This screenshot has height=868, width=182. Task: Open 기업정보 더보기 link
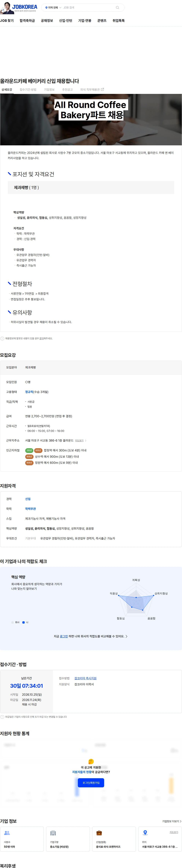click(x=172, y=822)
